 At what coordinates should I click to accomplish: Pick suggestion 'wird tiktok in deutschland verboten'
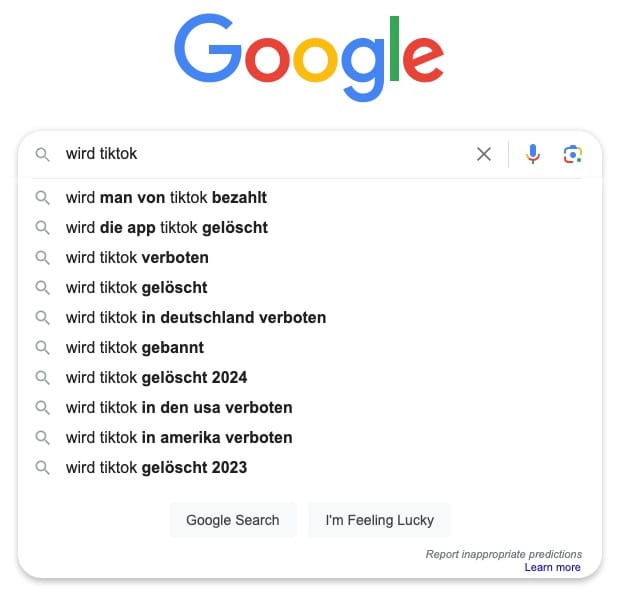[196, 318]
